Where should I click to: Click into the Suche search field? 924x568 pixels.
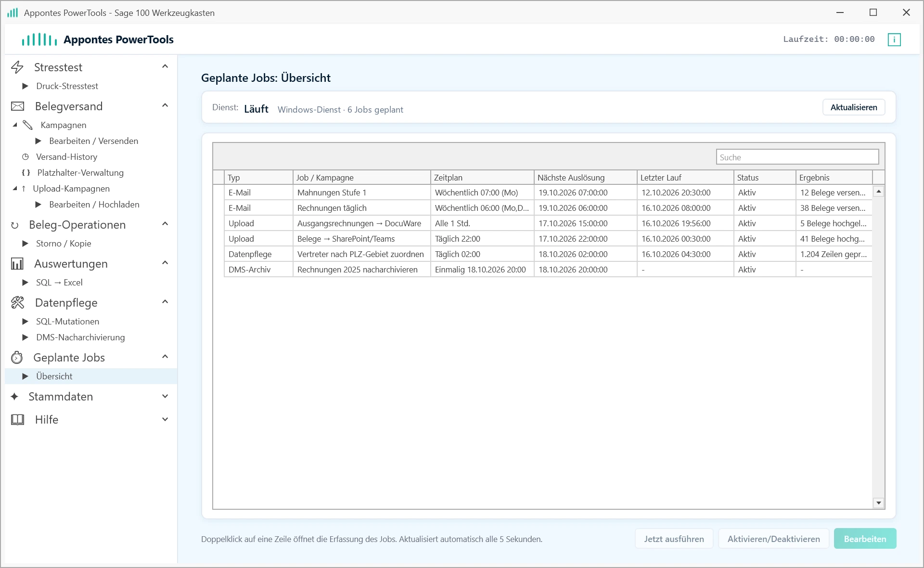pyautogui.click(x=797, y=157)
